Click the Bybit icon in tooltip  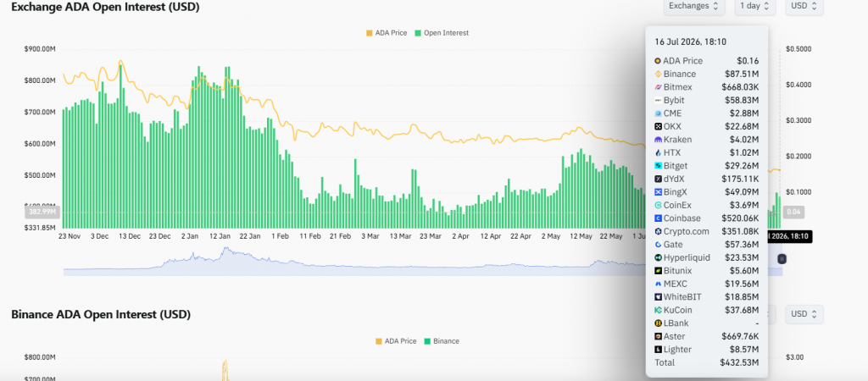point(658,101)
